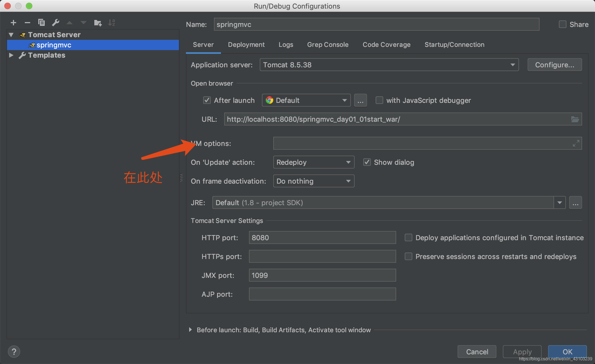This screenshot has height=364, width=595.
Task: Expand VM options field icon
Action: (x=576, y=143)
